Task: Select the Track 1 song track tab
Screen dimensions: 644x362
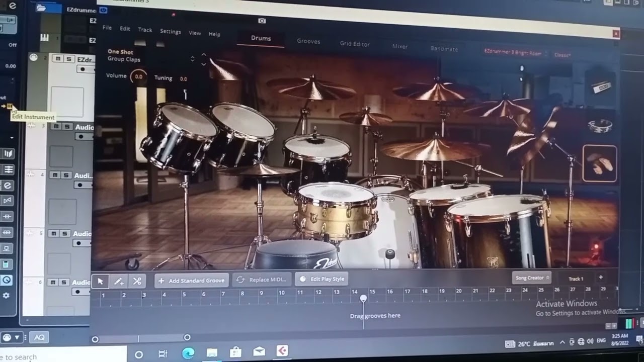Action: coord(576,279)
